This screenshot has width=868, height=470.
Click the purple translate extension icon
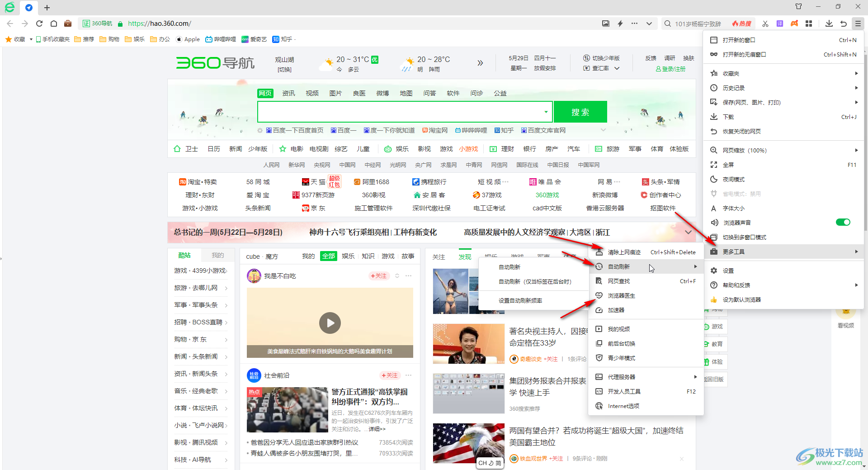click(780, 24)
